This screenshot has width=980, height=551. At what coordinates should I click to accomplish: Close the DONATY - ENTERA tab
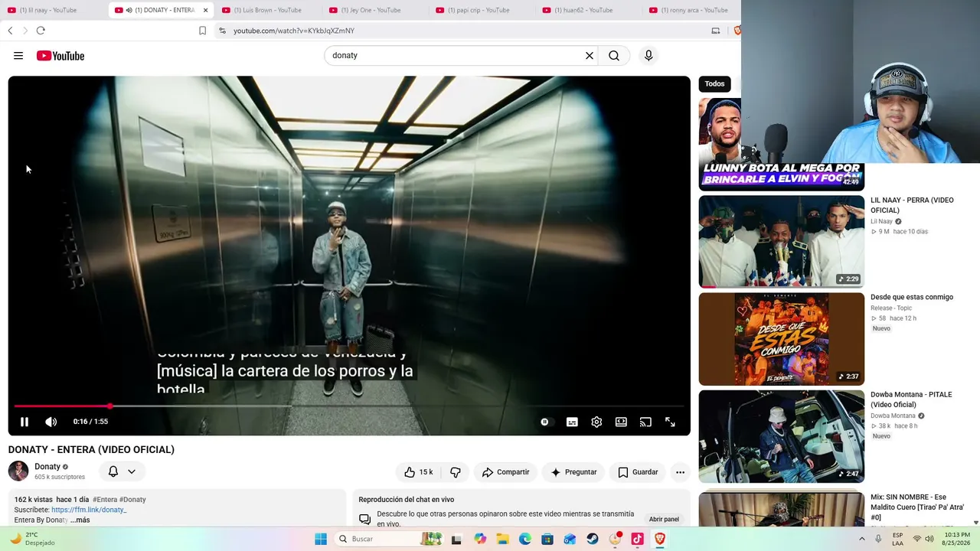(205, 10)
